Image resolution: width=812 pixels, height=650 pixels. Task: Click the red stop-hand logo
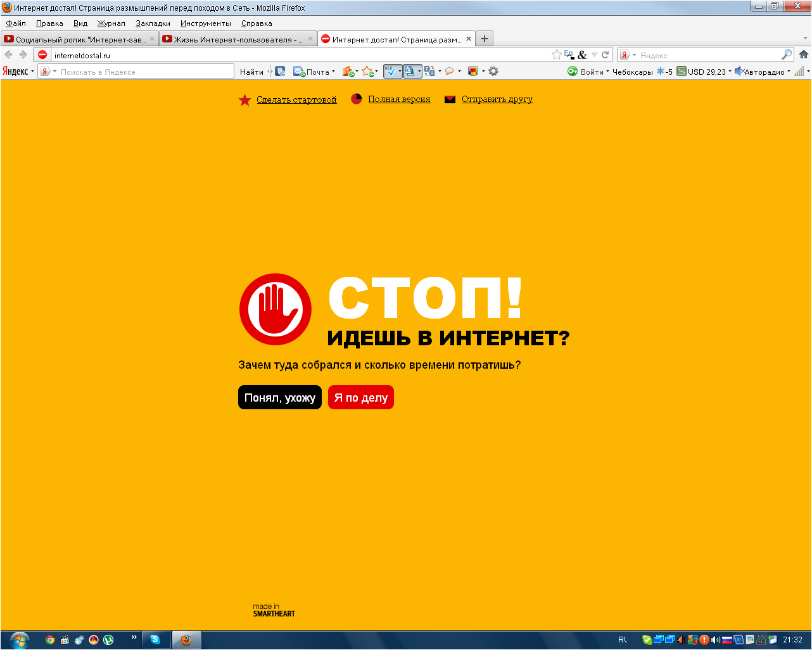point(276,309)
